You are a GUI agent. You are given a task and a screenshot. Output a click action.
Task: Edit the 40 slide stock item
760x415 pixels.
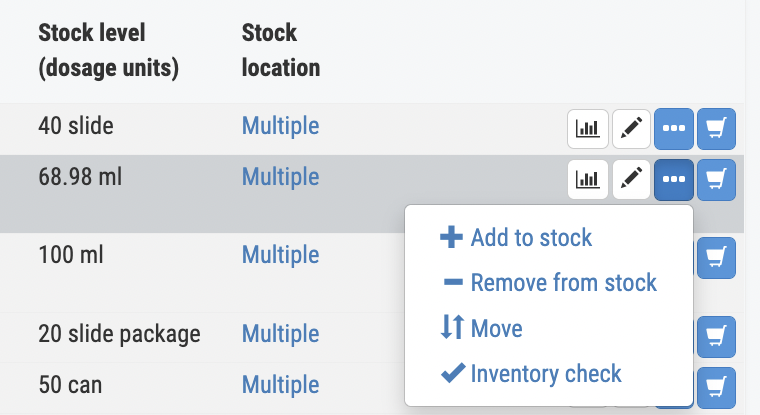(631, 128)
